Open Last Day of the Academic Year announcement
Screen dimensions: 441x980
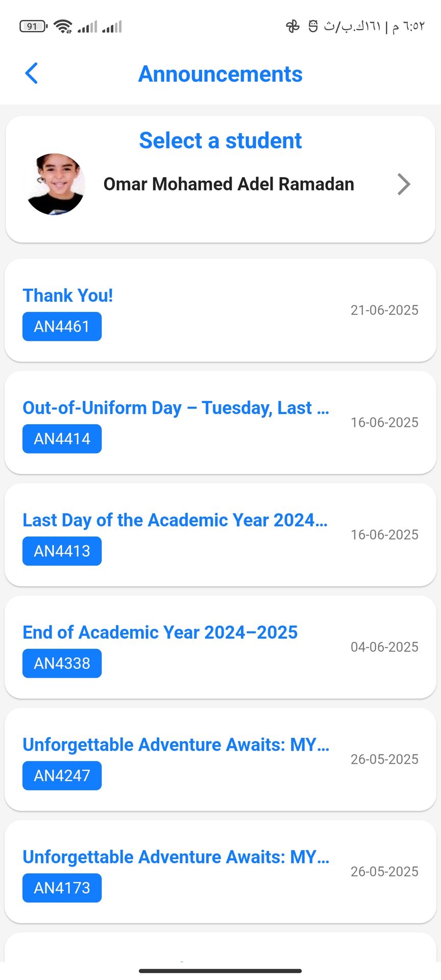(175, 520)
